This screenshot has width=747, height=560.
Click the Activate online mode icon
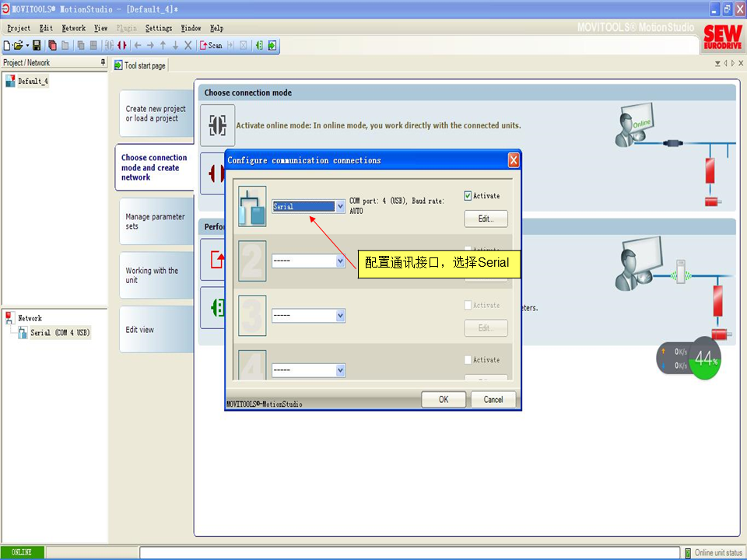click(217, 125)
